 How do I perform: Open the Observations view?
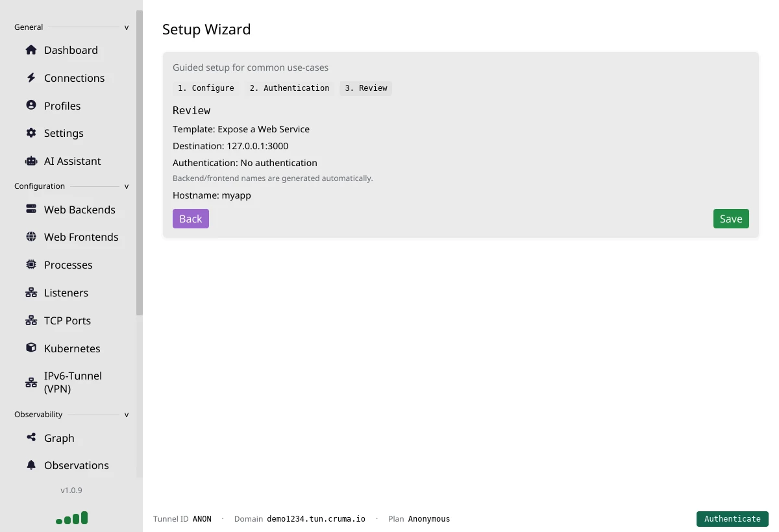click(77, 465)
